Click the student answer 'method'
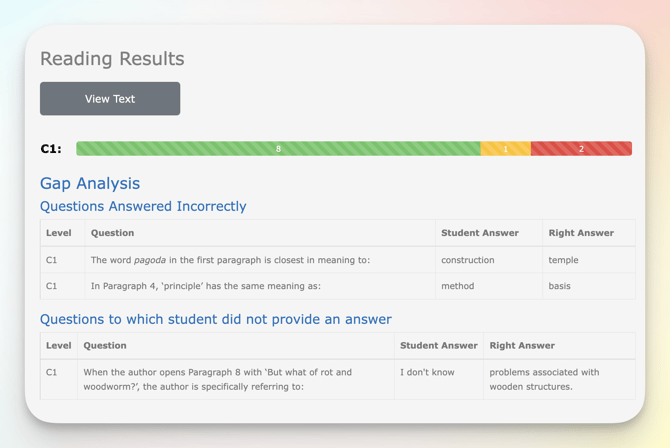This screenshot has height=448, width=670. coord(457,286)
